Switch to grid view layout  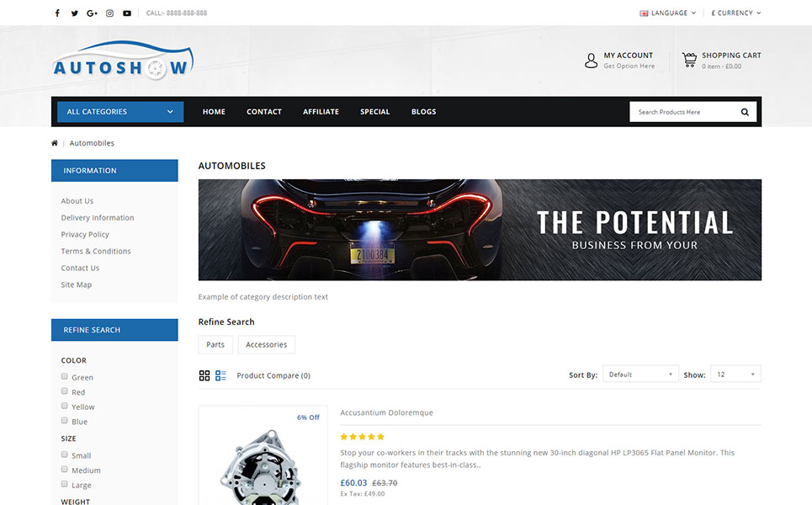pyautogui.click(x=204, y=375)
